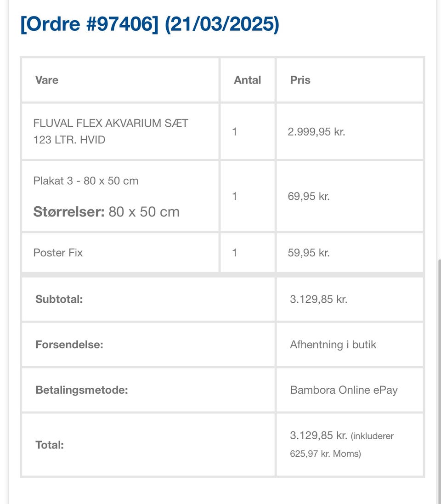The height and width of the screenshot is (504, 441).
Task: Click the Subtotal label
Action: point(59,299)
